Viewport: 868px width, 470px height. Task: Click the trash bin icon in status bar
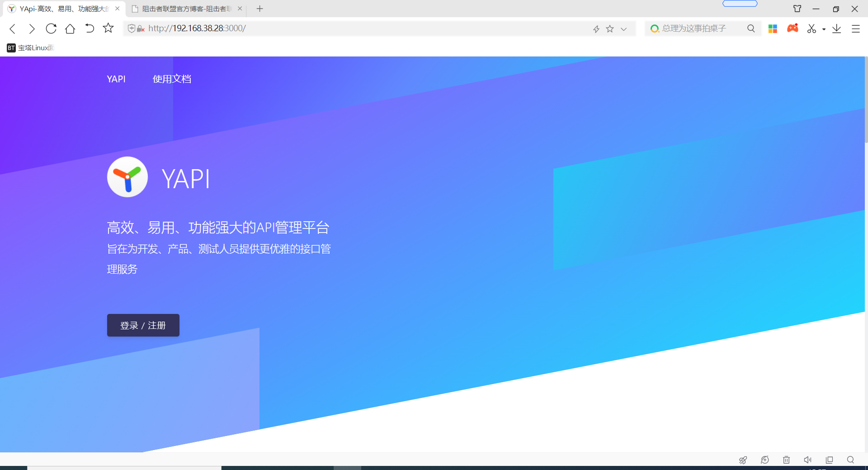click(787, 460)
